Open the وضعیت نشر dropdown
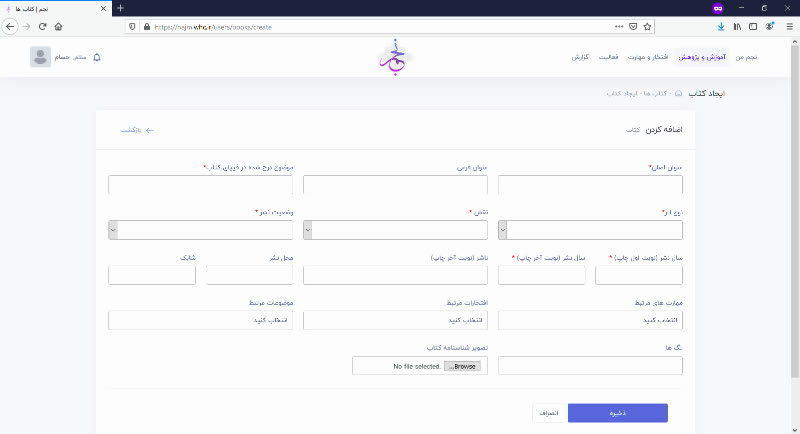800x434 pixels. coord(201,230)
